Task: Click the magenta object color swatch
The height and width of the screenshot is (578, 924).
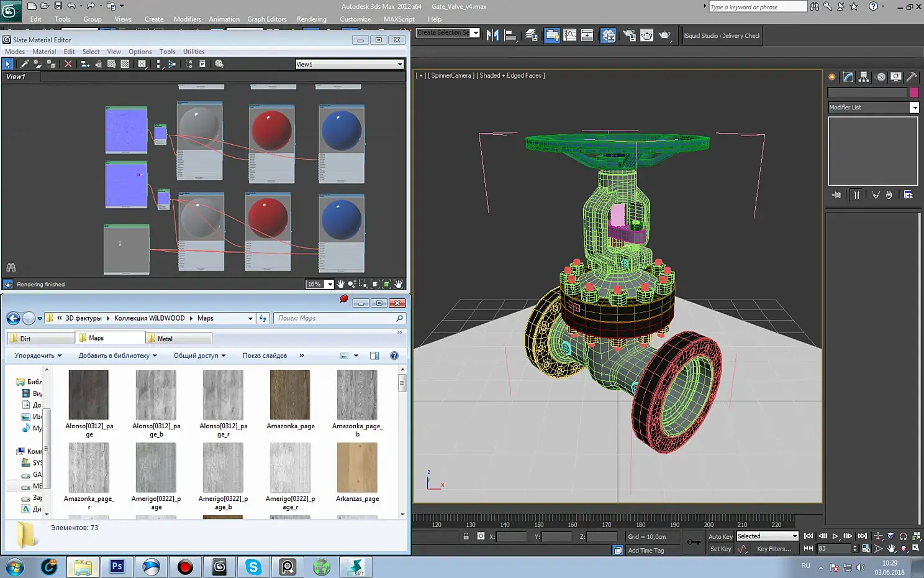Action: 914,93
